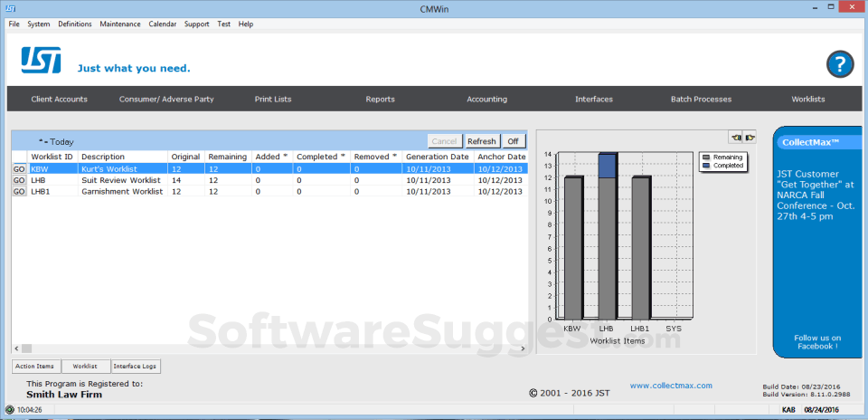
Task: Open the Batch Processes section
Action: [x=702, y=100]
